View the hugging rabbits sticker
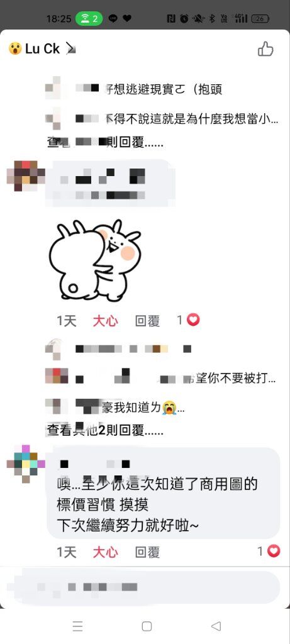This screenshot has width=290, height=644. pos(95,260)
